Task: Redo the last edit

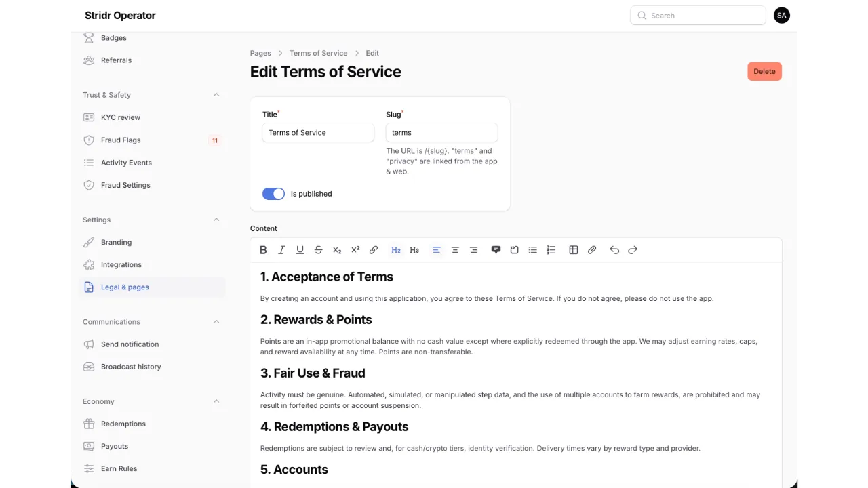Action: (633, 250)
